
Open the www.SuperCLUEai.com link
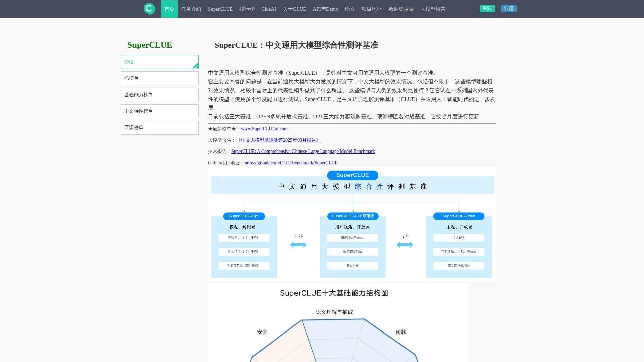[264, 129]
